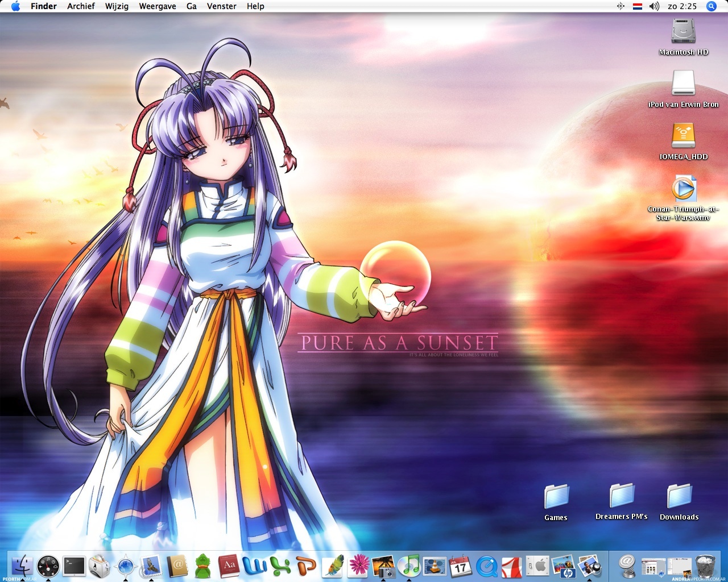The width and height of the screenshot is (728, 582).
Task: Open the Dutch flag input menu
Action: click(x=638, y=6)
